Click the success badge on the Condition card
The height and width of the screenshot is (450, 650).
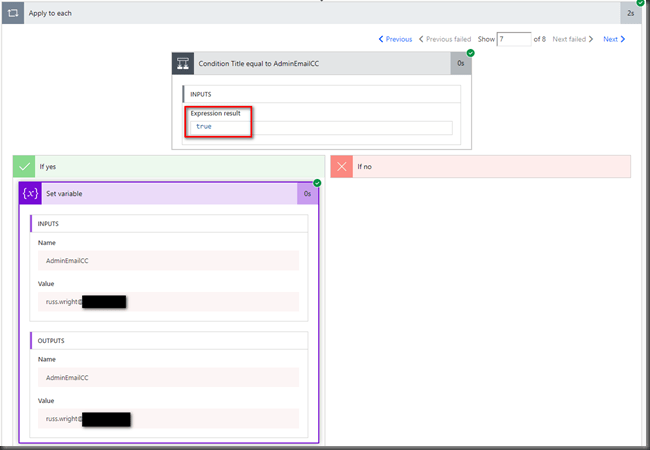[x=470, y=52]
